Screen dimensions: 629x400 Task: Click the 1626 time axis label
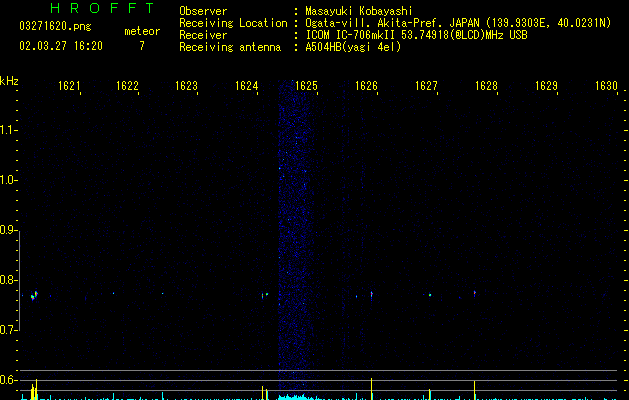pyautogui.click(x=366, y=86)
